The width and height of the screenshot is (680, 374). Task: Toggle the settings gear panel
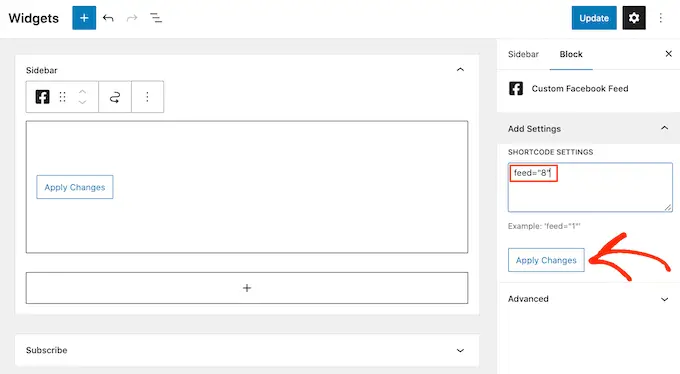click(x=634, y=18)
